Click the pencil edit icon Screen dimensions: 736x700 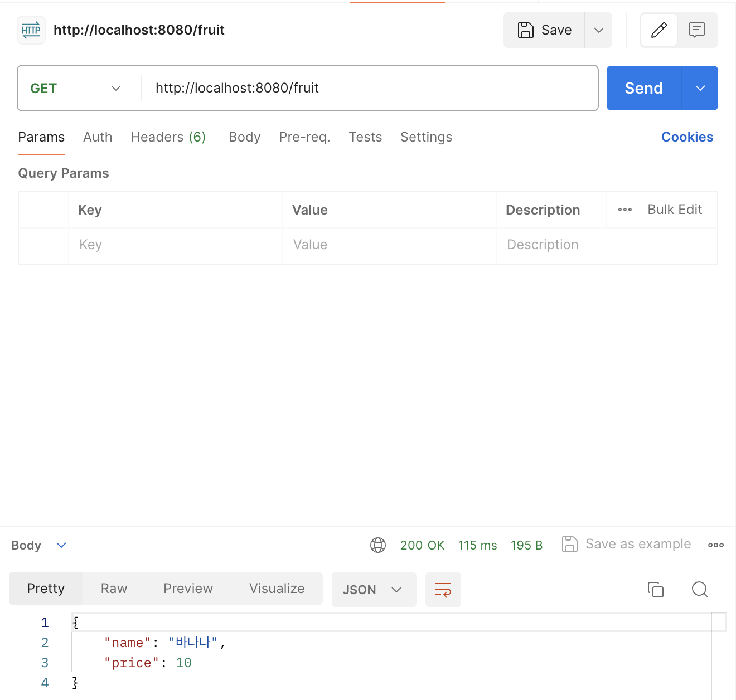[x=659, y=30]
